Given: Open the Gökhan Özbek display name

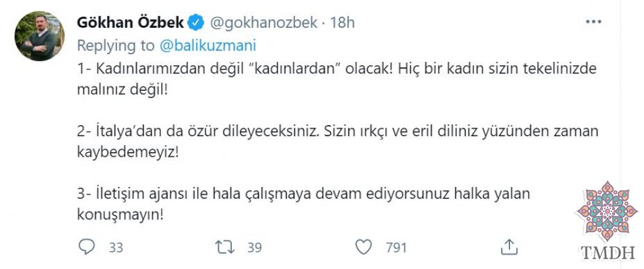Looking at the screenshot, I should 131,23.
